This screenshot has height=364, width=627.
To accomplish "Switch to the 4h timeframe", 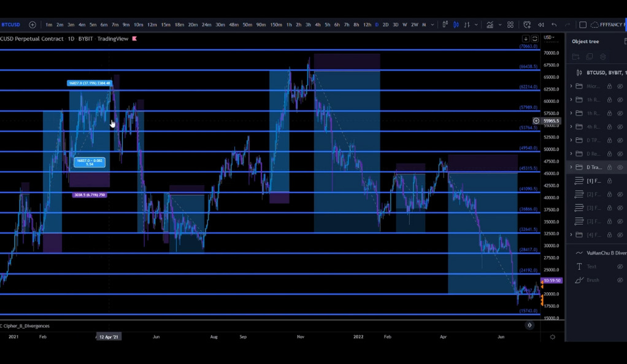I will coord(318,25).
